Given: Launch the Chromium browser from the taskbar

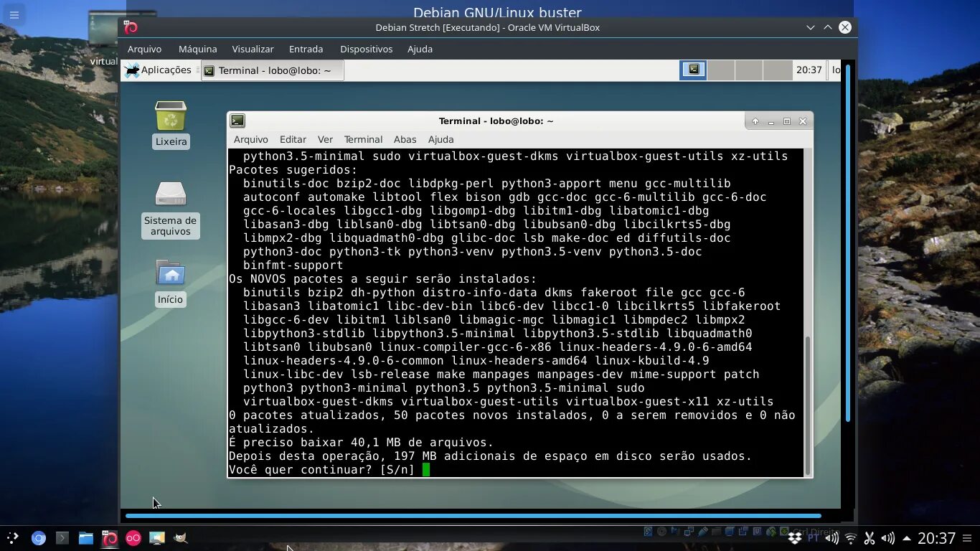Looking at the screenshot, I should point(39,538).
